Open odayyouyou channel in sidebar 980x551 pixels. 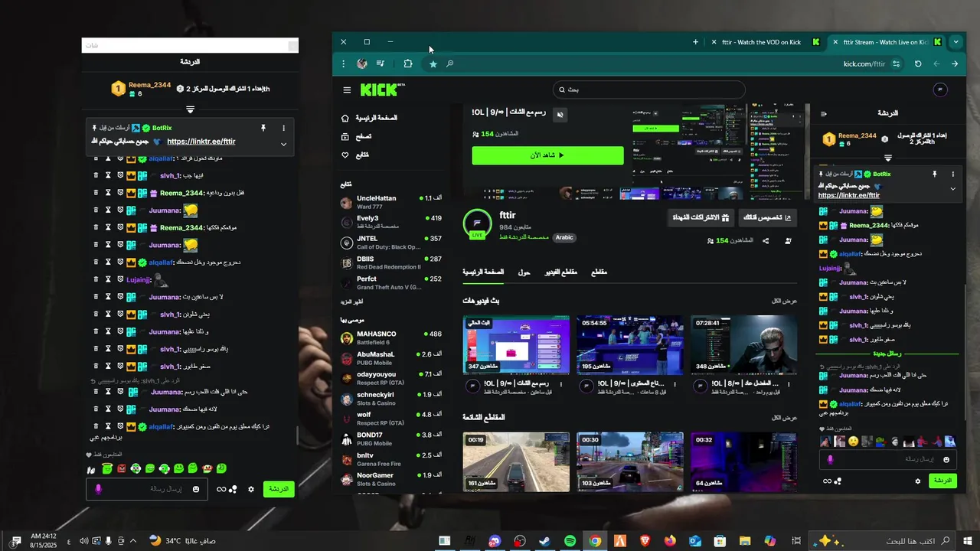click(x=391, y=378)
